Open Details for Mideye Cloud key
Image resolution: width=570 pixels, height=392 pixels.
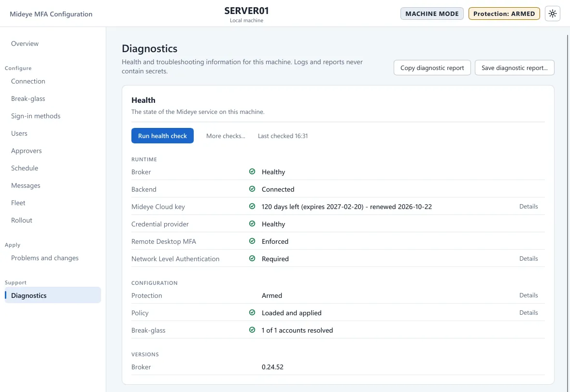(528, 206)
